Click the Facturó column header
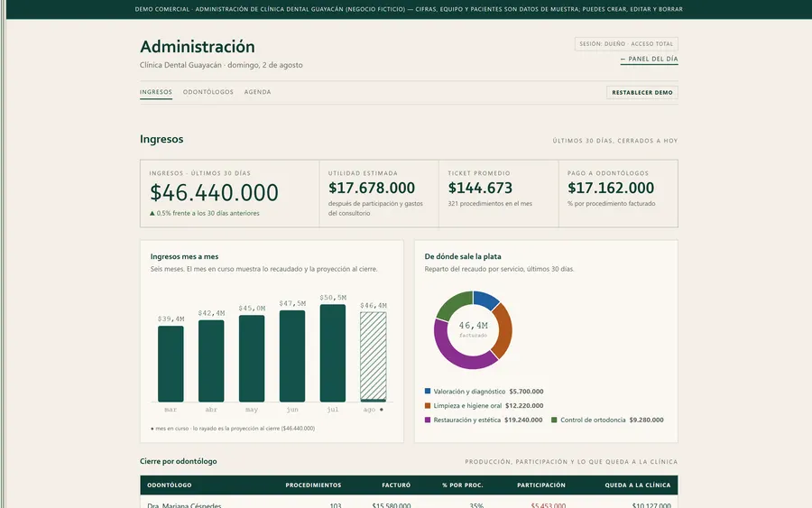This screenshot has width=812, height=508. pos(396,485)
